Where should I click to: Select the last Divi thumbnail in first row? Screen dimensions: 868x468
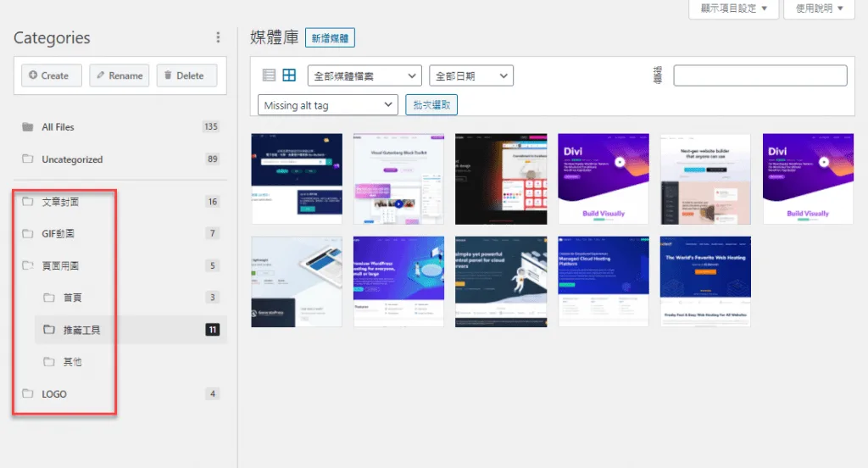coord(808,178)
